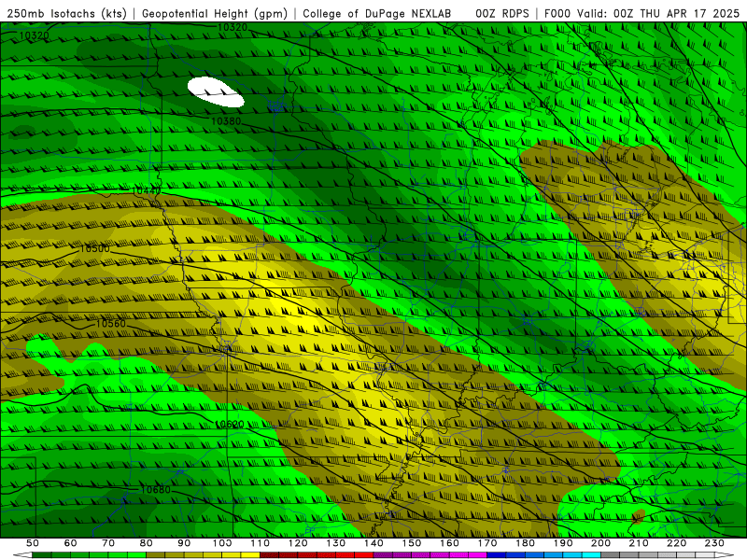Click the '190' value on the color scale
Image resolution: width=747 pixels, height=560 pixels.
pyautogui.click(x=563, y=543)
